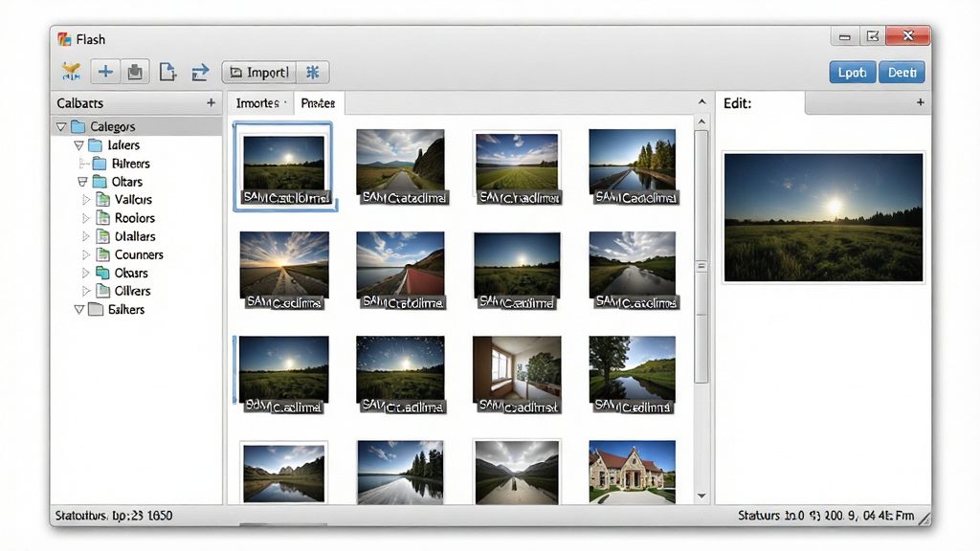Collapse the Calegors tree node
This screenshot has height=551, width=980.
point(61,127)
